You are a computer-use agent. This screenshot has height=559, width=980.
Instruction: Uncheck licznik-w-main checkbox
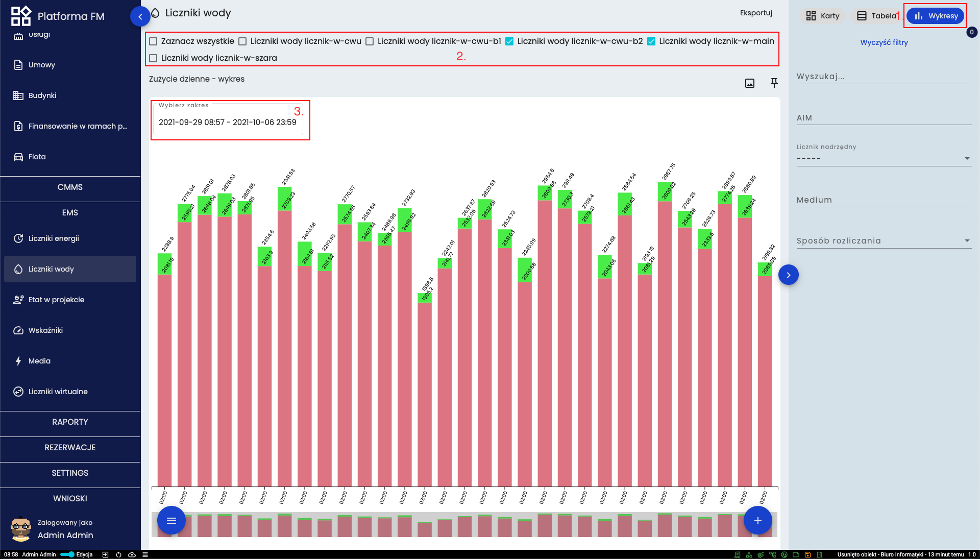click(x=651, y=41)
